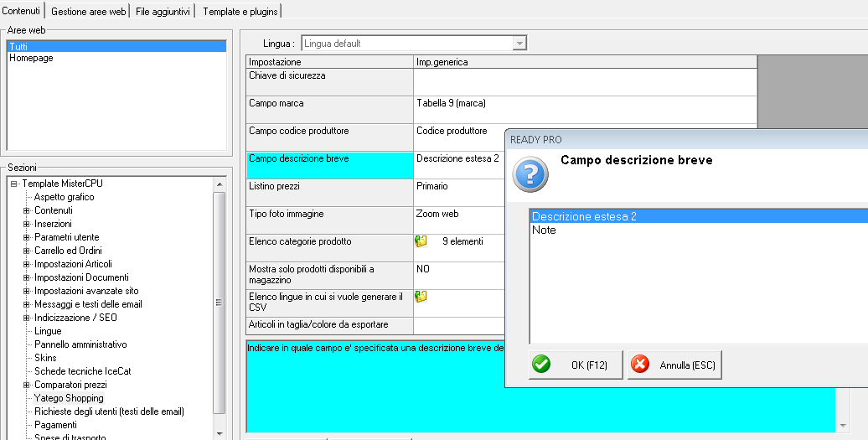Image resolution: width=868 pixels, height=440 pixels.
Task: Click the Tabella 9 (marca) value cell
Action: (x=585, y=110)
